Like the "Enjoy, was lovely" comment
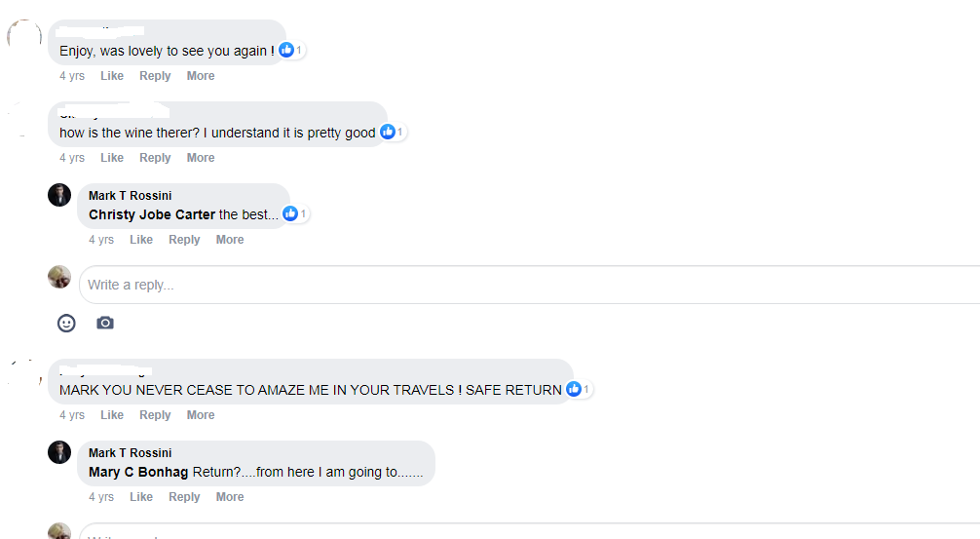The width and height of the screenshot is (980, 539). coord(112,76)
